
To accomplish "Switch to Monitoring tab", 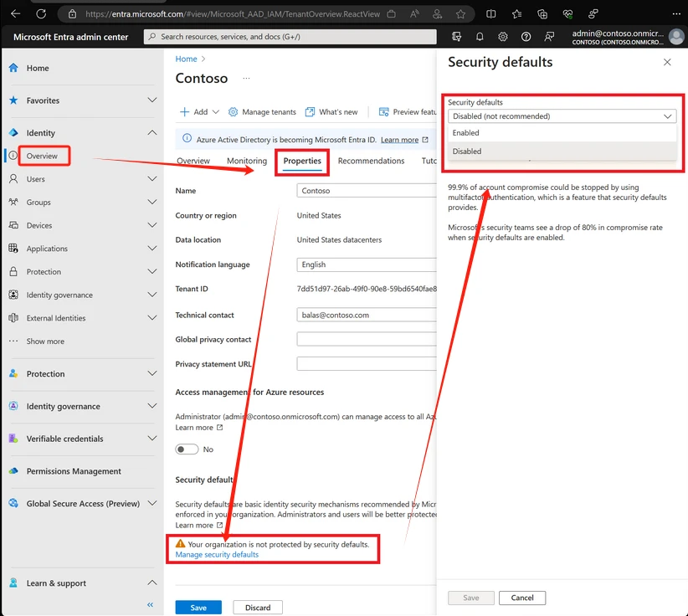I will pyautogui.click(x=247, y=161).
